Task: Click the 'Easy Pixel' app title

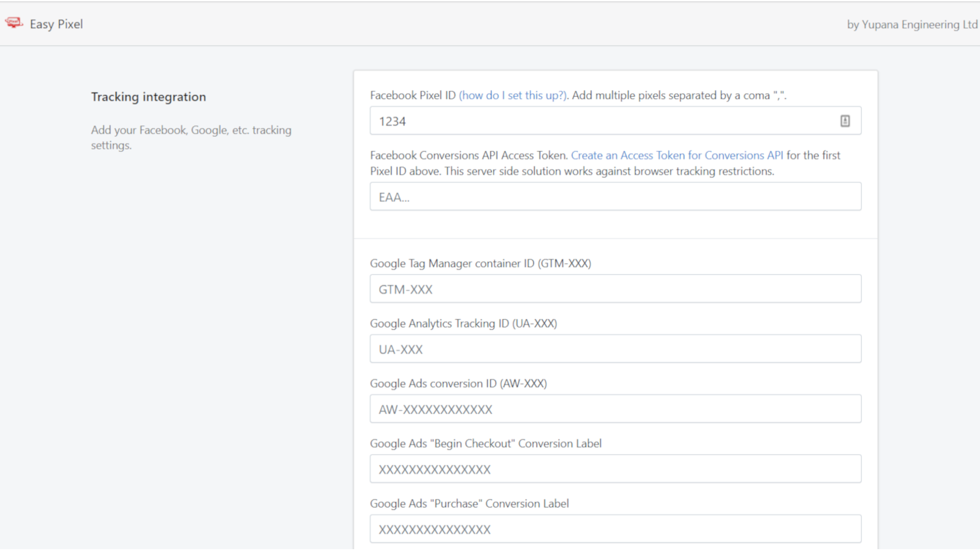Action: (56, 24)
